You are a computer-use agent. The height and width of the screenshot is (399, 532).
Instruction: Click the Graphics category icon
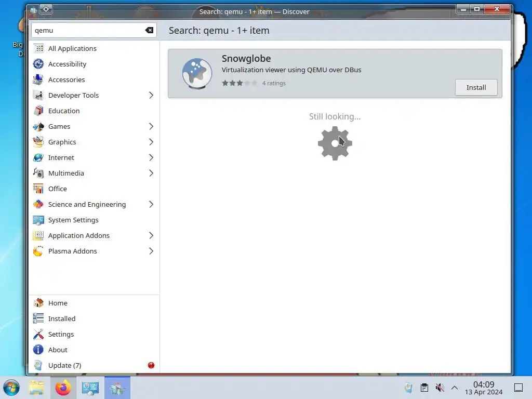(x=38, y=142)
